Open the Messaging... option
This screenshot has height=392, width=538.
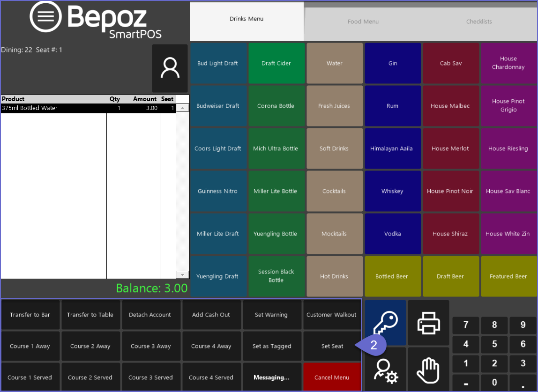click(271, 377)
